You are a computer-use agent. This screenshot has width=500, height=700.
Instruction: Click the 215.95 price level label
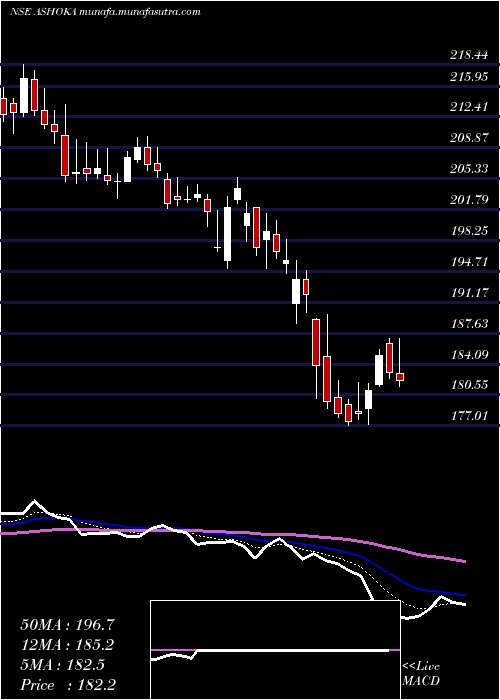(469, 77)
